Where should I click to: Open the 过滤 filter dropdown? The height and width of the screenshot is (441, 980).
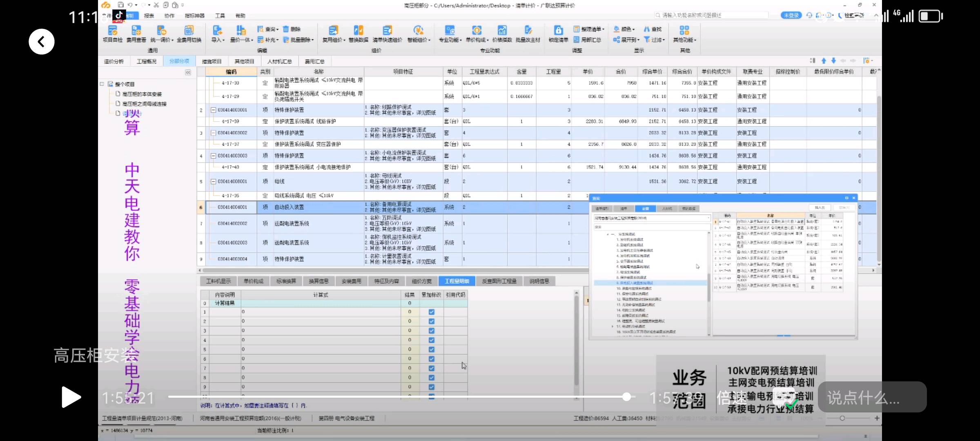click(655, 40)
